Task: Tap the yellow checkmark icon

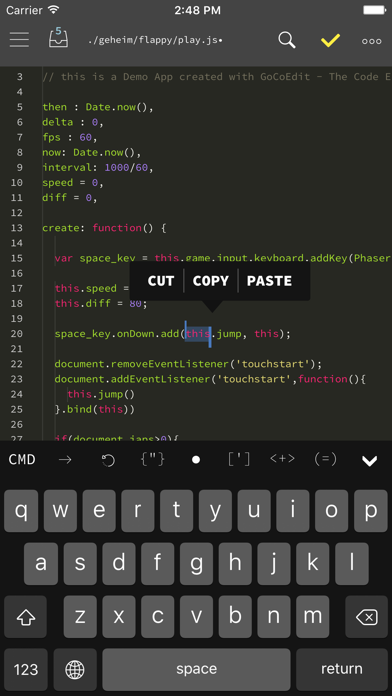Action: pyautogui.click(x=330, y=40)
